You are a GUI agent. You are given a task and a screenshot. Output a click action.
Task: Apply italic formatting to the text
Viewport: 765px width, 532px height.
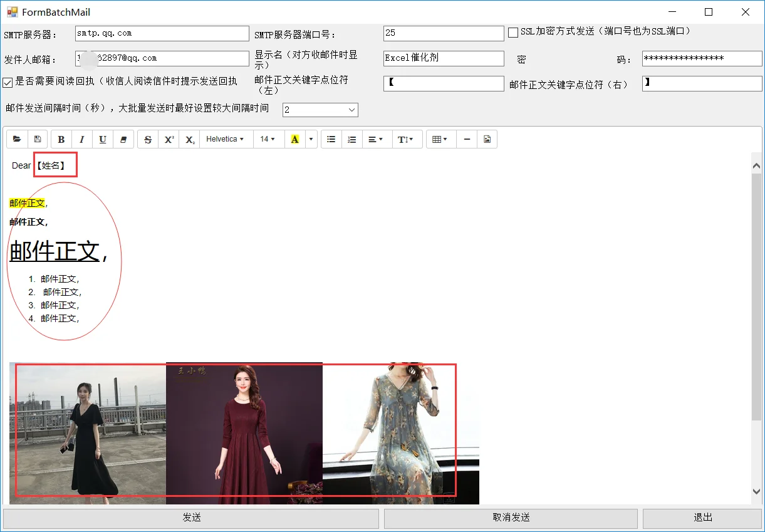pos(82,139)
